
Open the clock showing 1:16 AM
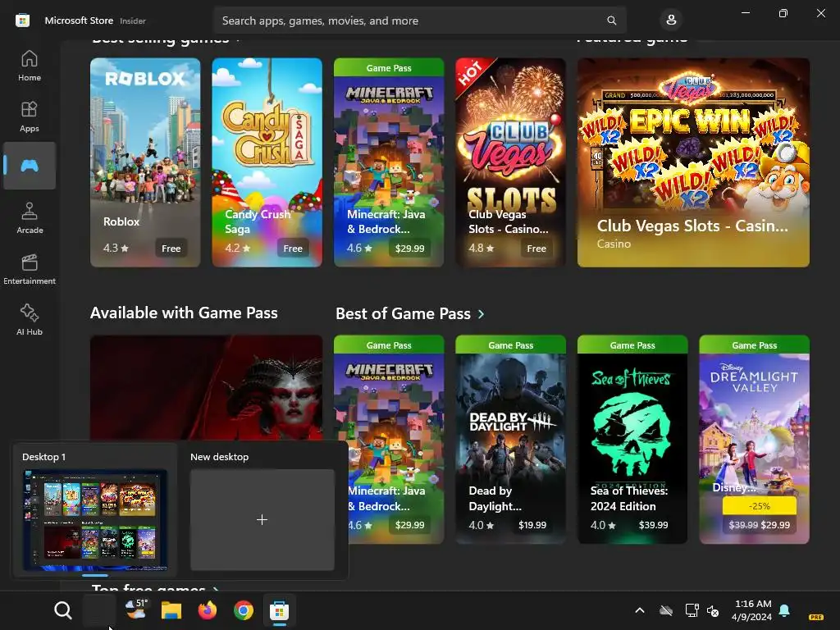pyautogui.click(x=752, y=610)
